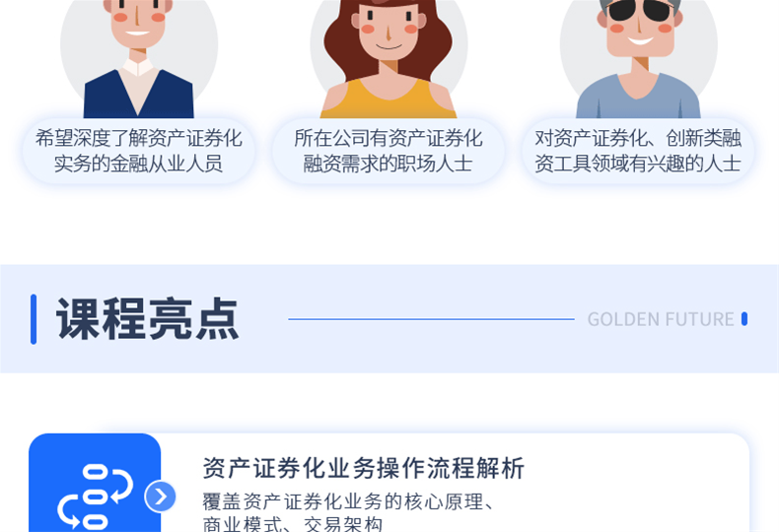
Task: Open the 资产证券化业务操作流程解析 title
Action: (363, 468)
